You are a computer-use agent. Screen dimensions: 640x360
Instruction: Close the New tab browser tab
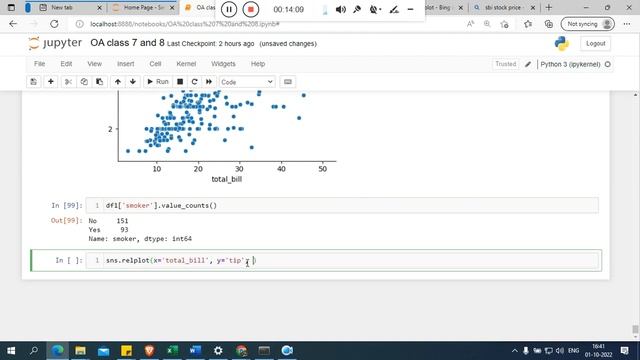click(99, 7)
